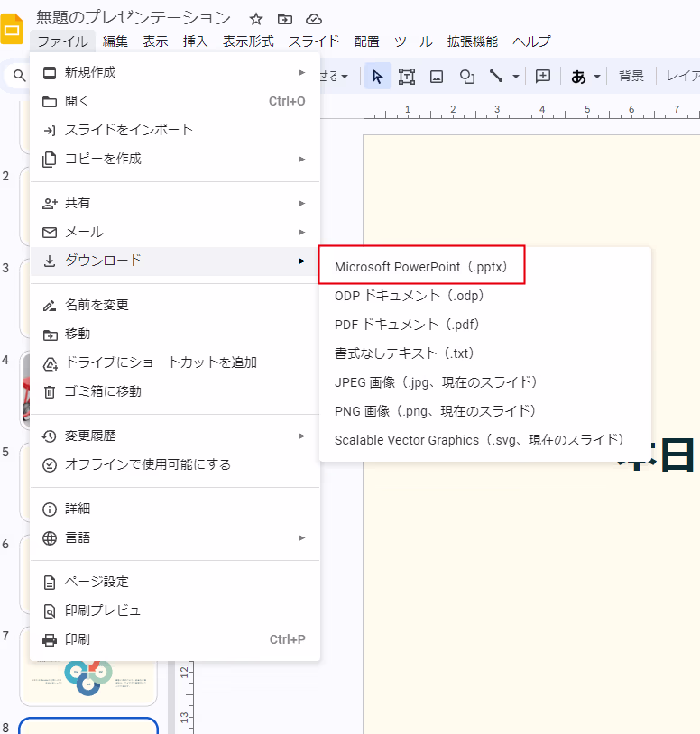The width and height of the screenshot is (700, 734).
Task: Choose ドライブにショートカットを追加
Action: pyautogui.click(x=175, y=362)
